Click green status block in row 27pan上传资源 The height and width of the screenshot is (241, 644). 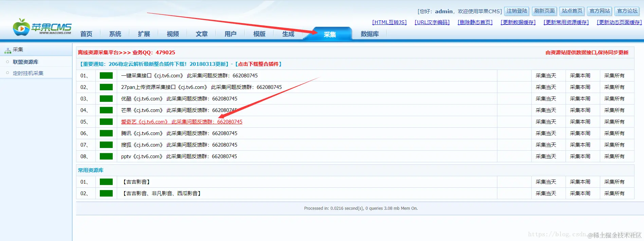tap(106, 87)
